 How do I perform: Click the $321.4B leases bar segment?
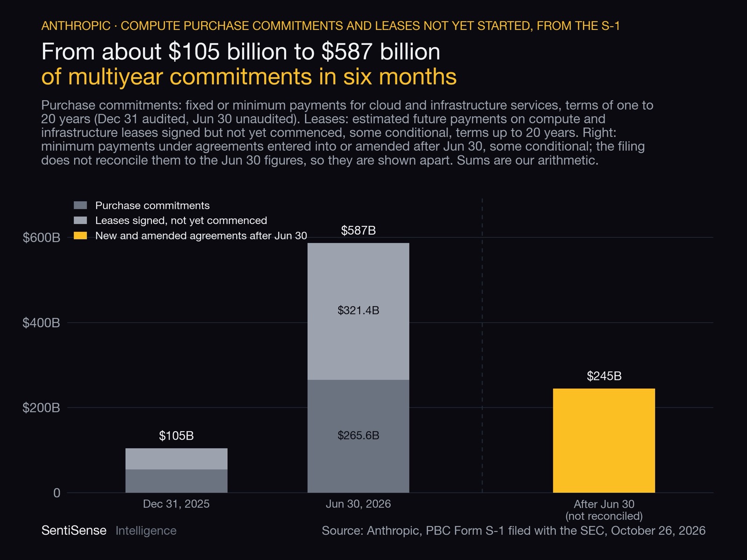click(359, 311)
